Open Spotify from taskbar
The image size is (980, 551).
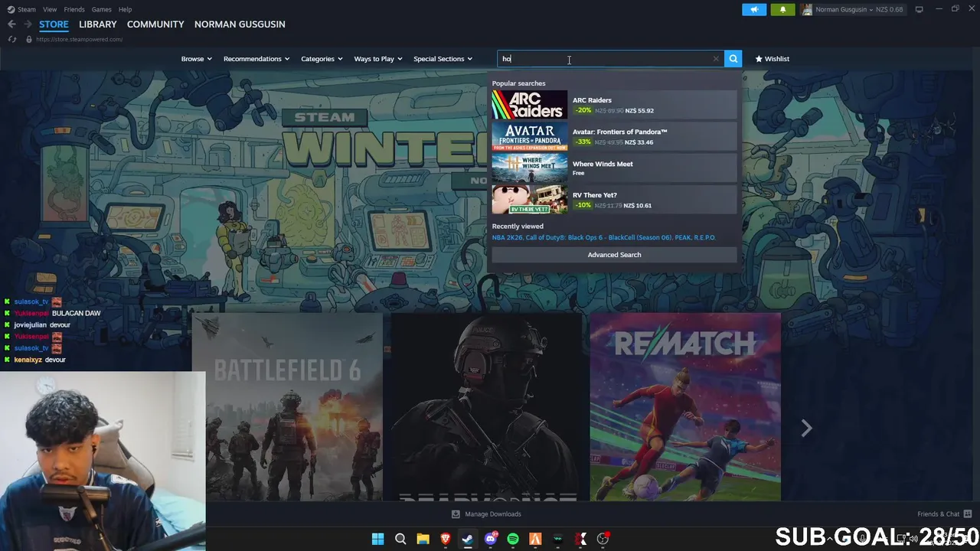pyautogui.click(x=513, y=539)
